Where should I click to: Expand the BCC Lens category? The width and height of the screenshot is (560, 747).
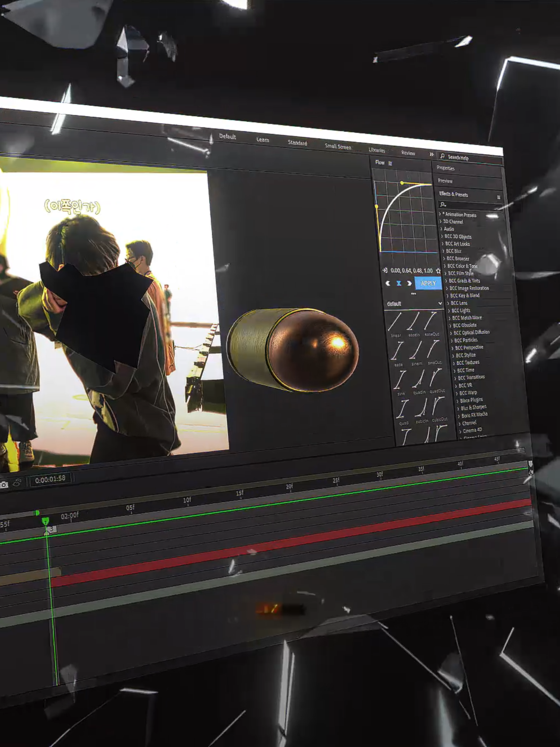pyautogui.click(x=448, y=303)
